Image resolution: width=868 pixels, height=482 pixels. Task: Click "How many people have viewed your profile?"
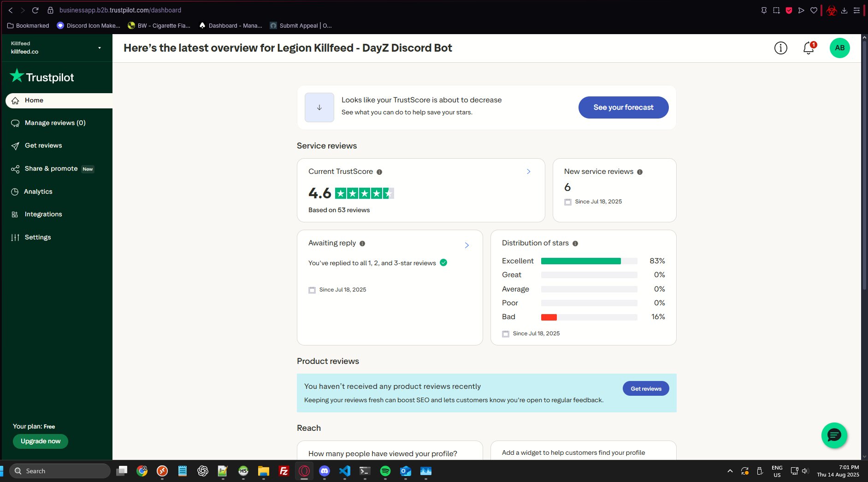pos(383,454)
